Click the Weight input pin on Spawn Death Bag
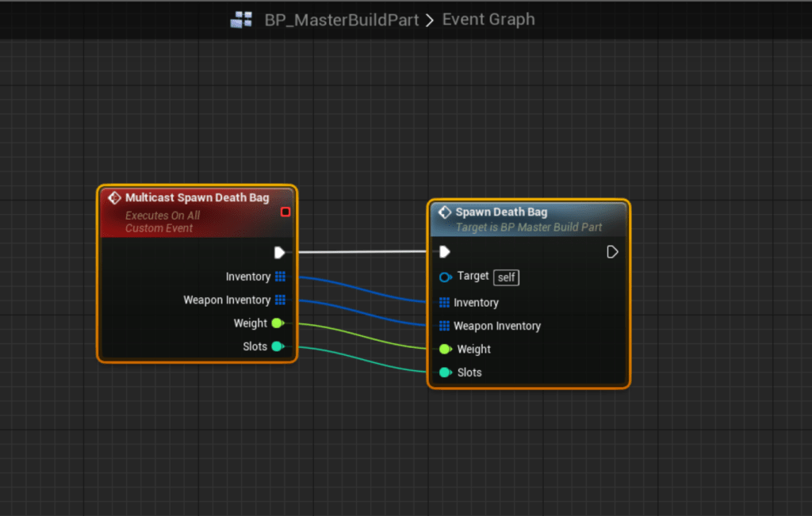 tap(445, 350)
